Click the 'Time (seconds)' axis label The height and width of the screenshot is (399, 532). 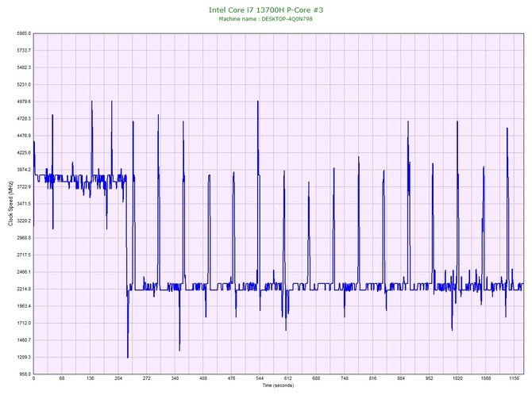pyautogui.click(x=278, y=385)
